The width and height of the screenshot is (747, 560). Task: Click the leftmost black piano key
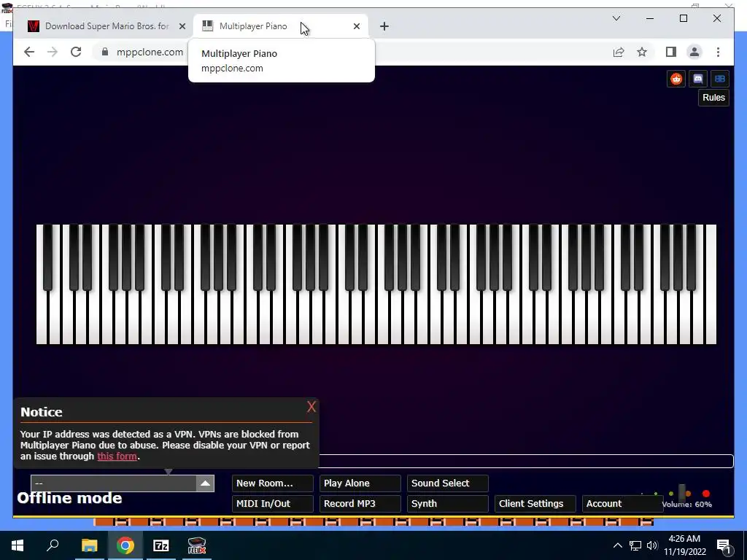tap(47, 257)
